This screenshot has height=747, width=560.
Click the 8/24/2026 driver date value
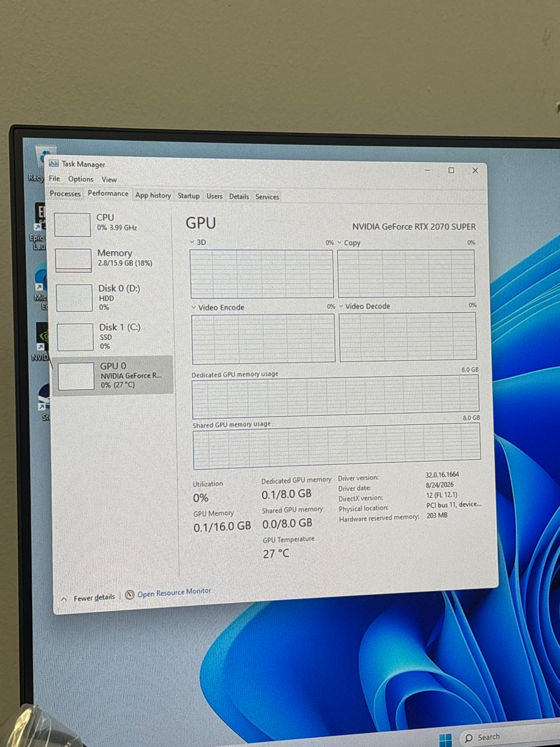tap(439, 485)
